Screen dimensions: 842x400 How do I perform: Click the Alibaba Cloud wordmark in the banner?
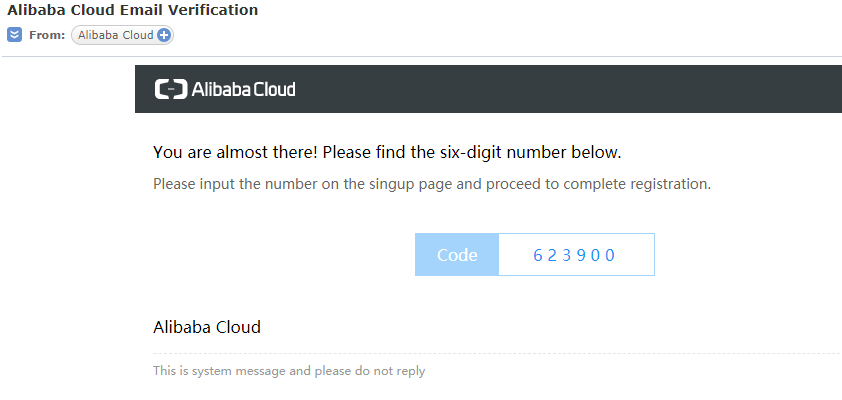[243, 89]
